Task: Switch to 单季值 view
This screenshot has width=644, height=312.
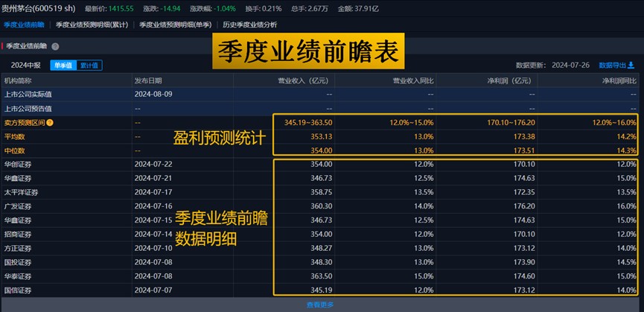Action: click(x=64, y=66)
